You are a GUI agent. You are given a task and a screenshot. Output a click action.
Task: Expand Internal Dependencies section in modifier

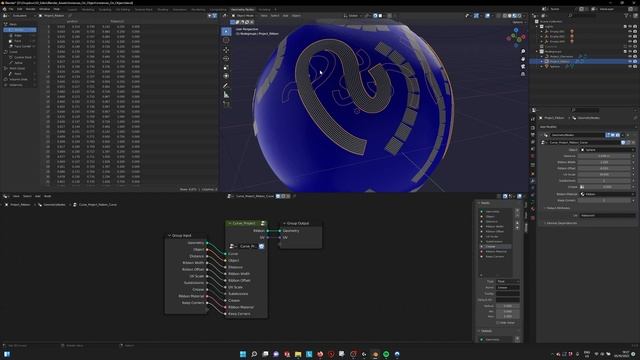coord(561,223)
